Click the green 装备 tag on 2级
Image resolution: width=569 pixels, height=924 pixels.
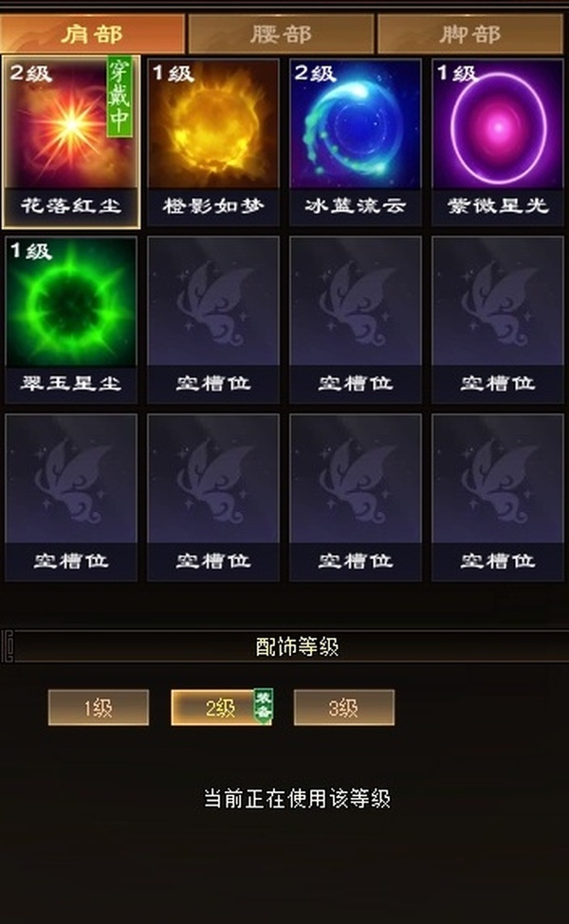(263, 705)
